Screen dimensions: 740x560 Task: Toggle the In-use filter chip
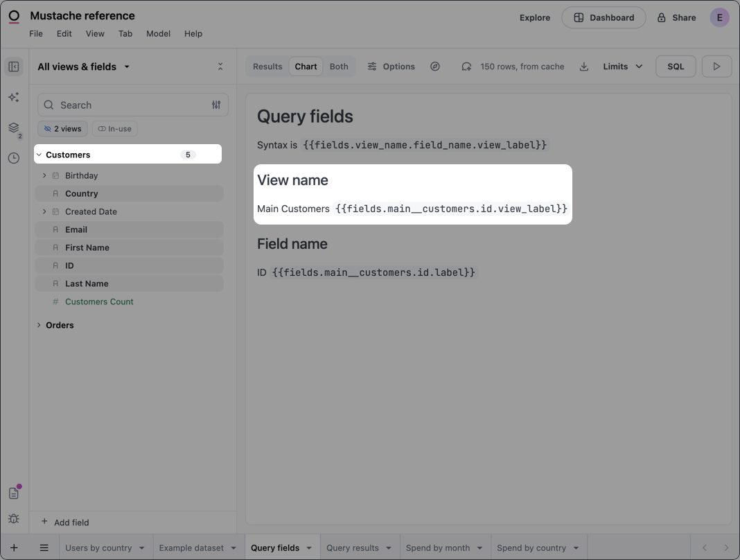tap(114, 128)
